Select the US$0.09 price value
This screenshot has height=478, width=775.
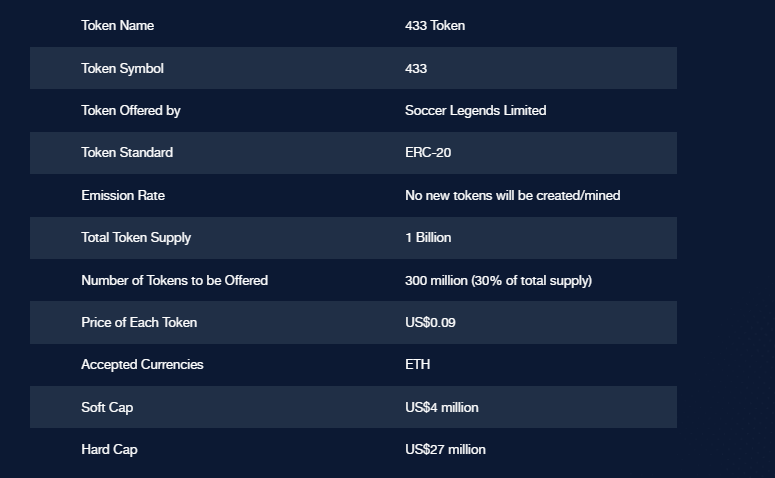point(430,323)
